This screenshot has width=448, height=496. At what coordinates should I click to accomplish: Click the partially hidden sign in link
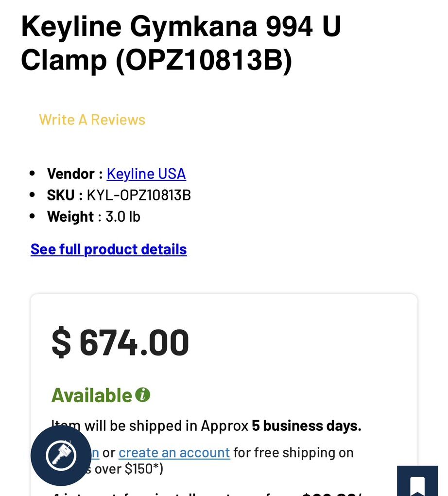pos(94,453)
